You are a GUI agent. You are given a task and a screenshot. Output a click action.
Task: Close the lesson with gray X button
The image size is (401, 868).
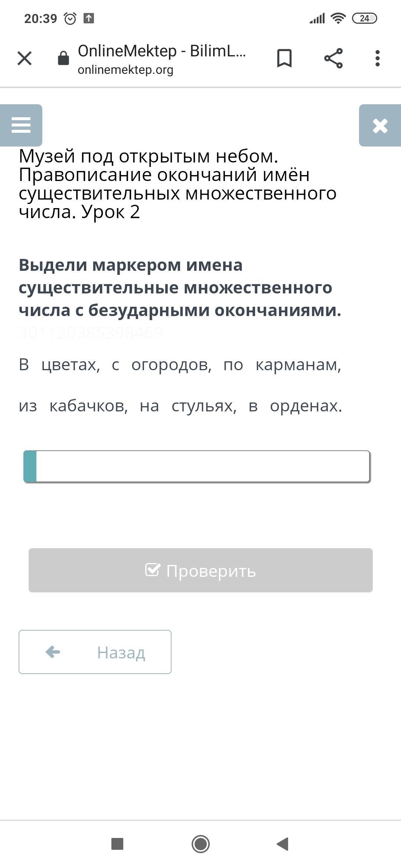380,125
